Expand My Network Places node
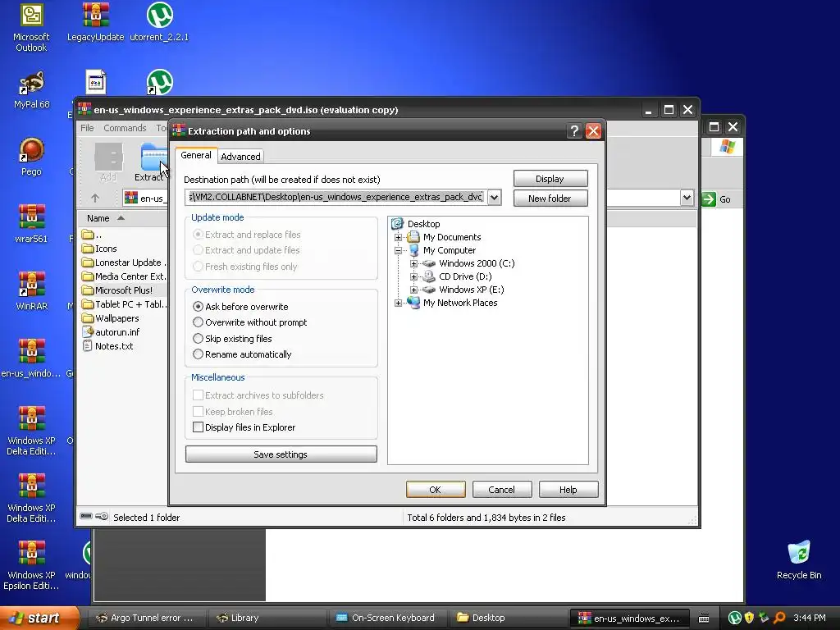Screen dimensions: 840x630 tap(398, 303)
